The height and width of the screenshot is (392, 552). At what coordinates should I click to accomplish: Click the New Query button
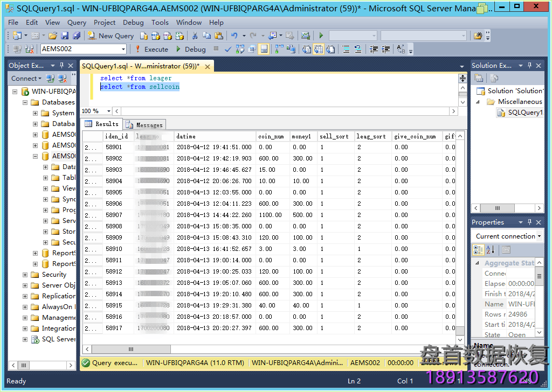point(111,36)
